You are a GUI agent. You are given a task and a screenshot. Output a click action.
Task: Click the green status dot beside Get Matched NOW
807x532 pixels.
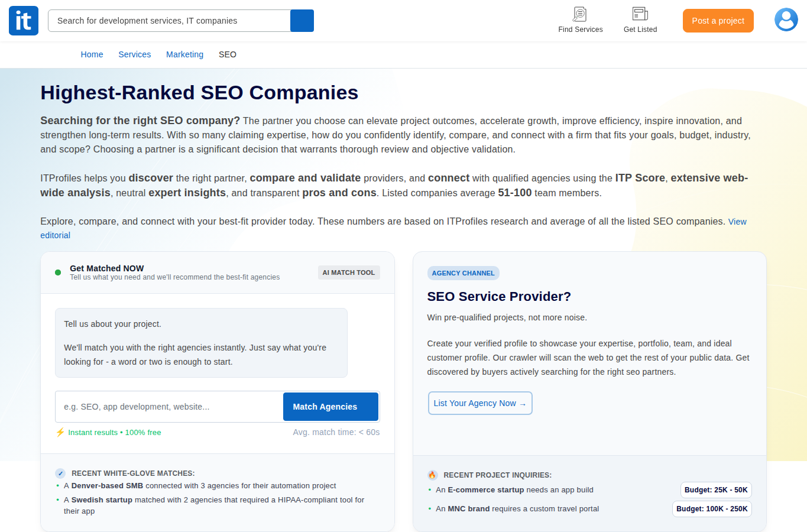click(58, 273)
